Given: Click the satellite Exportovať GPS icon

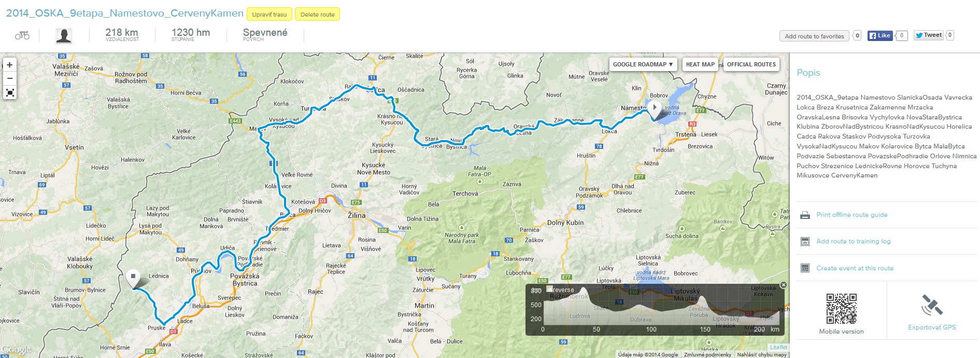Looking at the screenshot, I should pyautogui.click(x=932, y=305).
